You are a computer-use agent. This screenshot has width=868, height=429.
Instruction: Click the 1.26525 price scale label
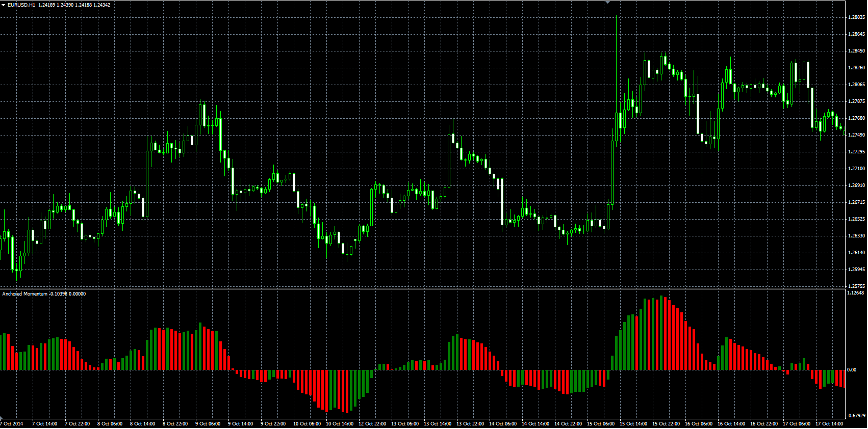[856, 219]
